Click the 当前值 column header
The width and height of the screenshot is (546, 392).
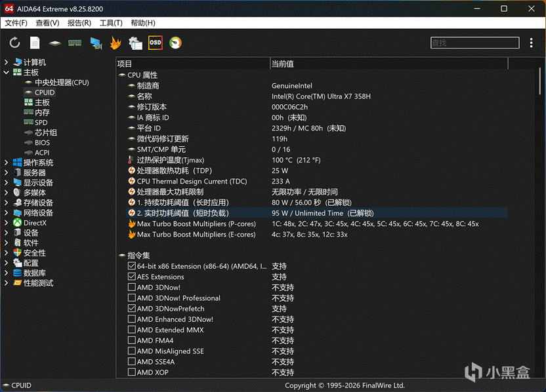pos(389,64)
